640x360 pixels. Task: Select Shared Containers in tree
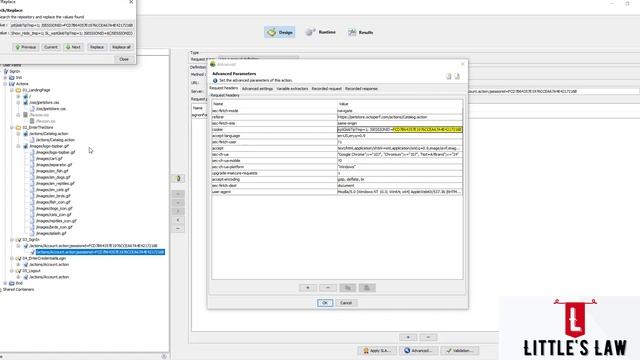(x=19, y=289)
